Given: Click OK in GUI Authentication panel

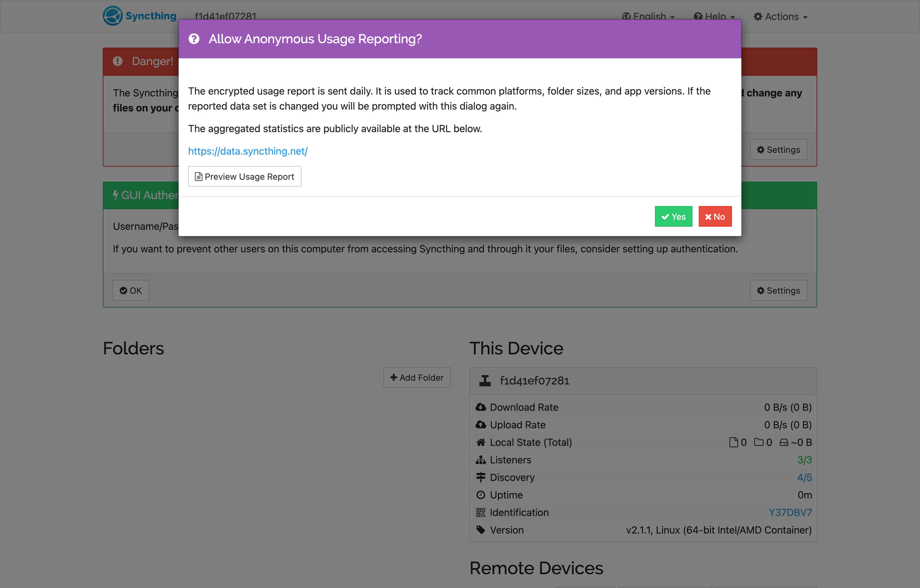Looking at the screenshot, I should click(131, 291).
